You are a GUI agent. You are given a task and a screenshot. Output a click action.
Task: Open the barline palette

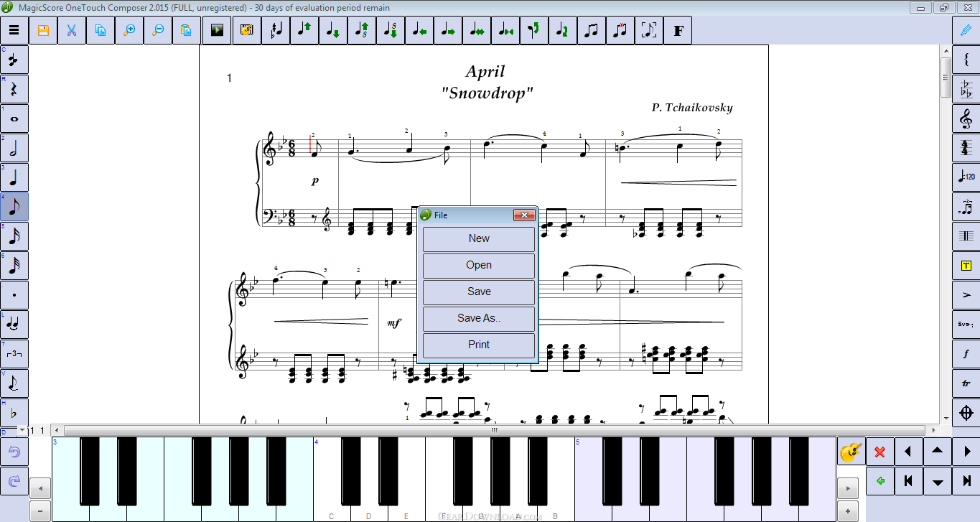[966, 236]
